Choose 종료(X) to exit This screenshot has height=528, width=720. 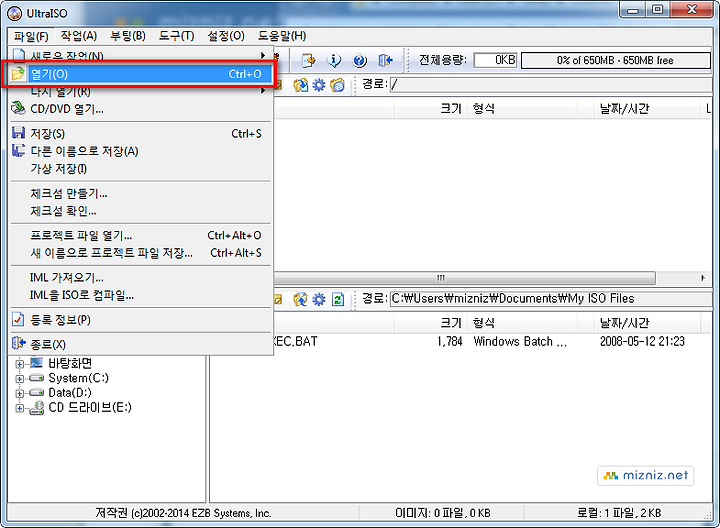point(141,344)
